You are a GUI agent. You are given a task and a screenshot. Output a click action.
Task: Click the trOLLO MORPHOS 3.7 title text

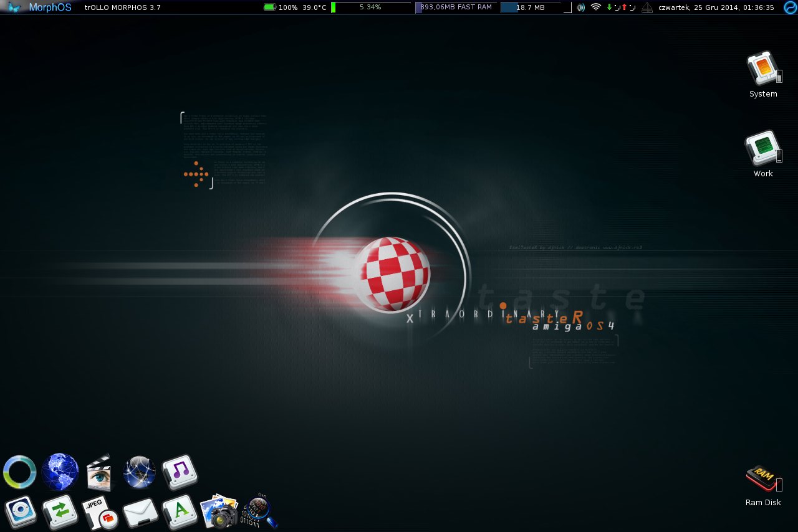pyautogui.click(x=123, y=7)
